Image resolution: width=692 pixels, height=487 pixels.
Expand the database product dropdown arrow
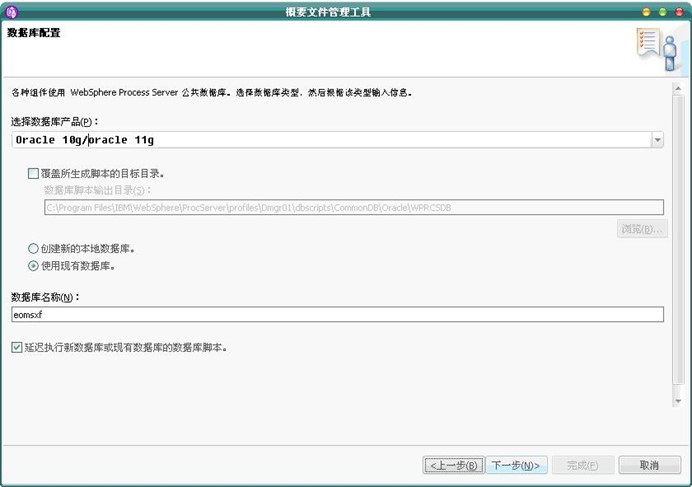click(657, 140)
